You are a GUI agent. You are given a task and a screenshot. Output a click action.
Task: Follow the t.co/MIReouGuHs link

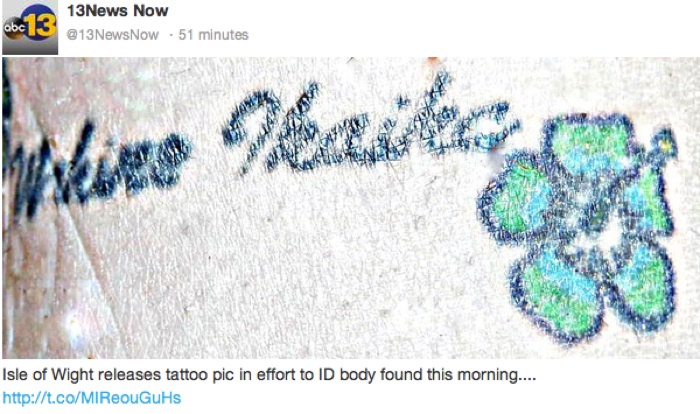coord(92,397)
